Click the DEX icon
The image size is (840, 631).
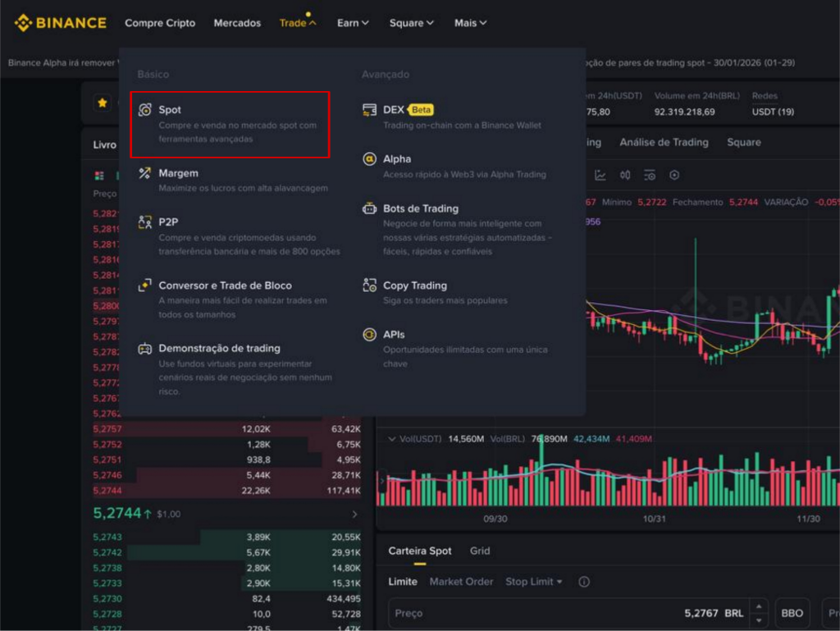[x=370, y=110]
